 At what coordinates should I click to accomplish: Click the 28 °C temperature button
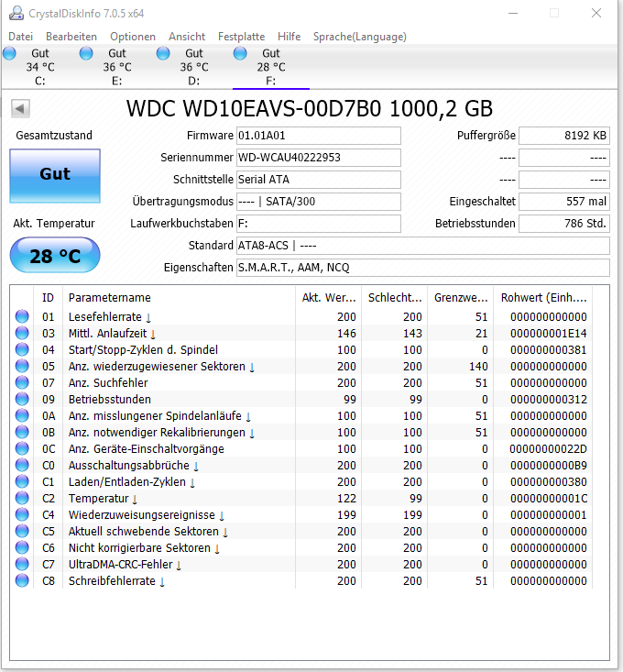coord(55,256)
